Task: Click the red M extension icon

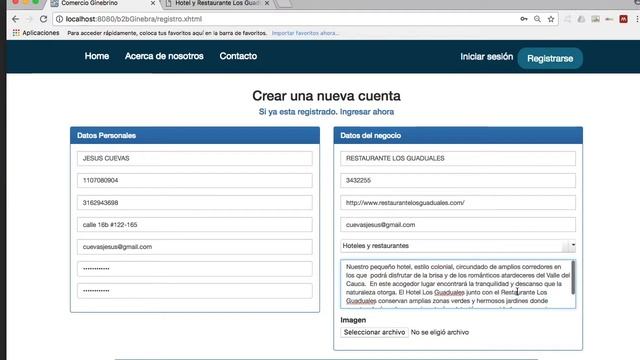Action: click(x=623, y=19)
